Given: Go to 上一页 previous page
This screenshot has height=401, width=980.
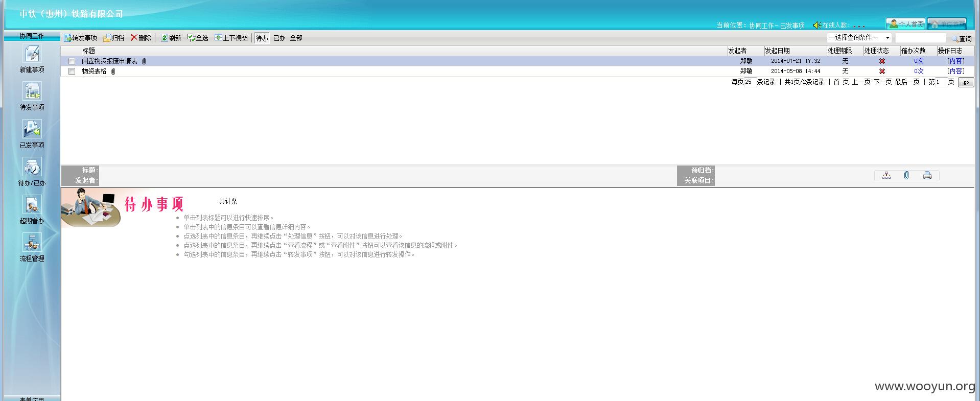Looking at the screenshot, I should (861, 82).
